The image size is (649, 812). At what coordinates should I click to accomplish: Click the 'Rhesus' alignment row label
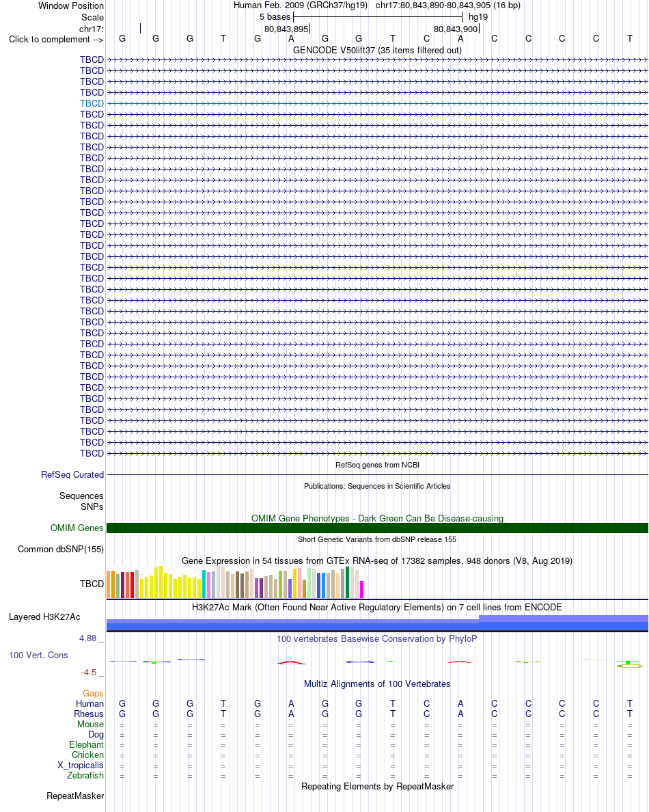pos(89,714)
